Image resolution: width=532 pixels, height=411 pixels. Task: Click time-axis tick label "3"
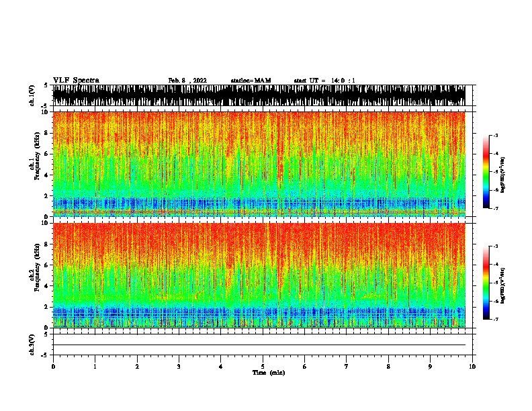tap(179, 366)
